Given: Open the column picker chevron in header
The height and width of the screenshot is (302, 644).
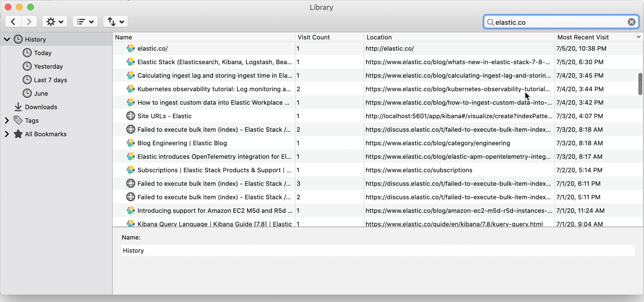Looking at the screenshot, I should click(639, 37).
